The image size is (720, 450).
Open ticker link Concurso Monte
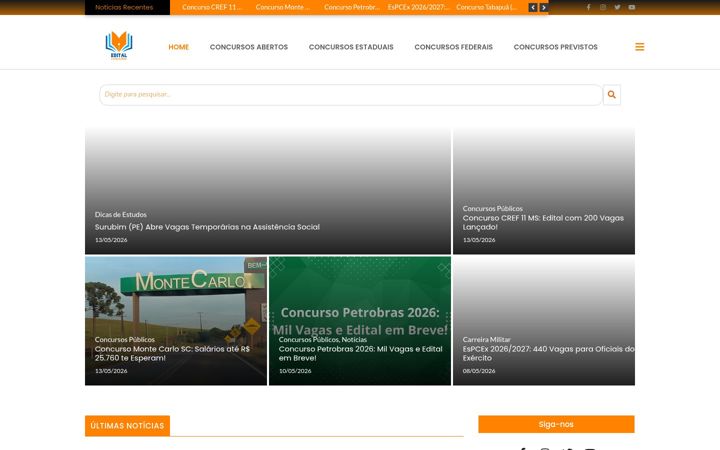[282, 7]
